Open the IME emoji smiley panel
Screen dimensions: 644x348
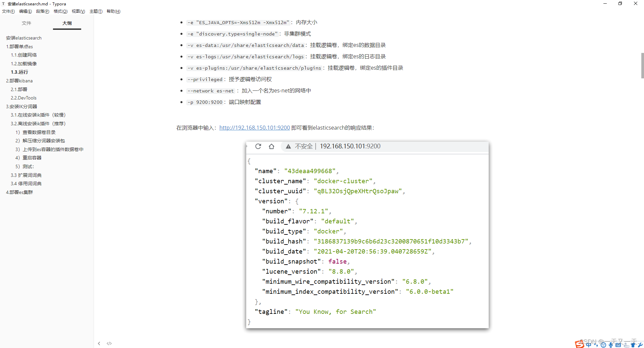[603, 345]
